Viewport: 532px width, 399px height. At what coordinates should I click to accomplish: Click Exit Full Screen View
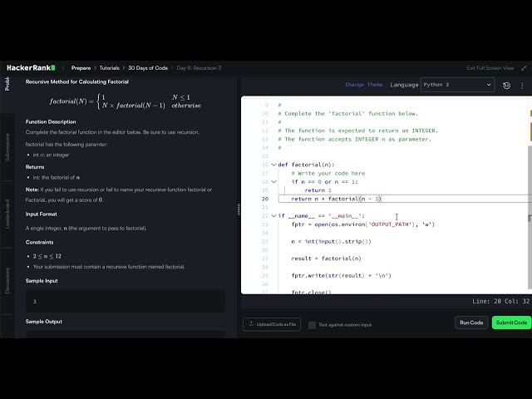[490, 68]
